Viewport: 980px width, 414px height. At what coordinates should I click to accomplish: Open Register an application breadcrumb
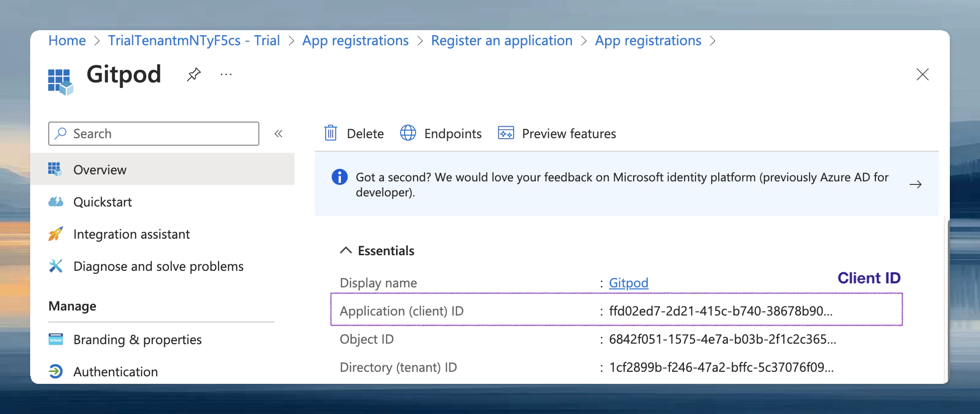pos(502,41)
